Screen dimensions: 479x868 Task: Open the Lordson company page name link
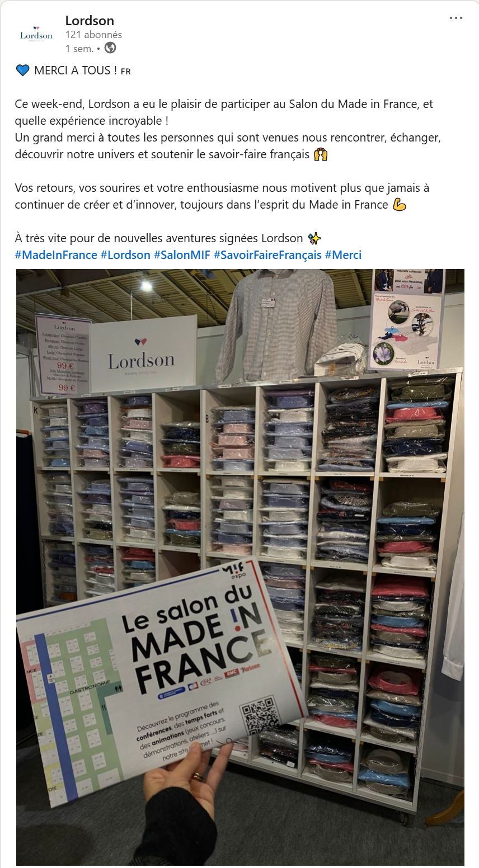pyautogui.click(x=90, y=21)
